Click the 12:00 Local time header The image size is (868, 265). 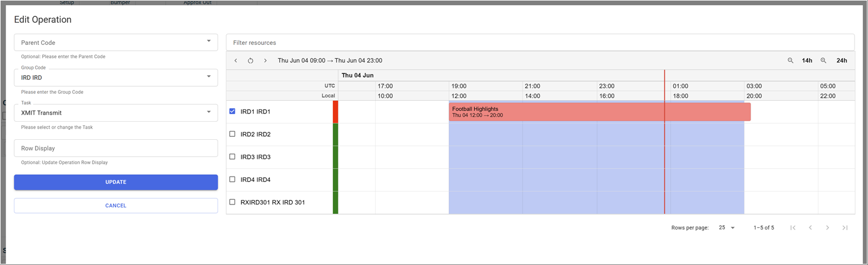(x=459, y=96)
